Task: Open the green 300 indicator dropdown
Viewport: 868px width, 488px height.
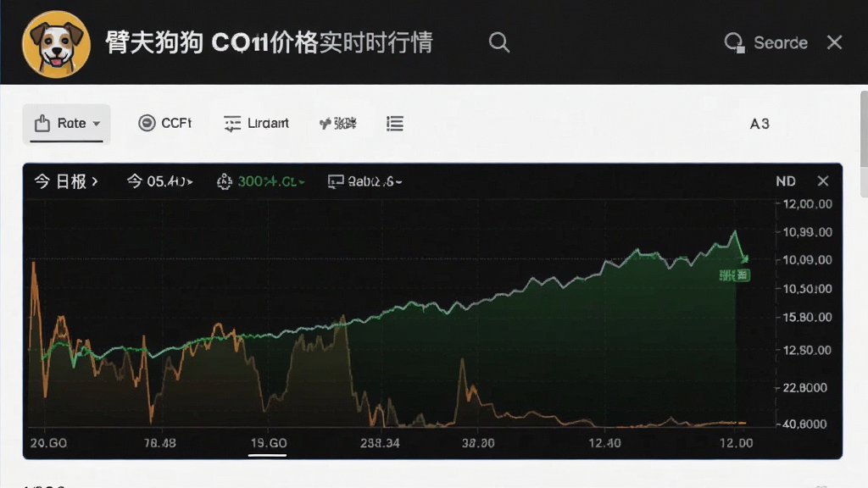Action: pos(261,181)
